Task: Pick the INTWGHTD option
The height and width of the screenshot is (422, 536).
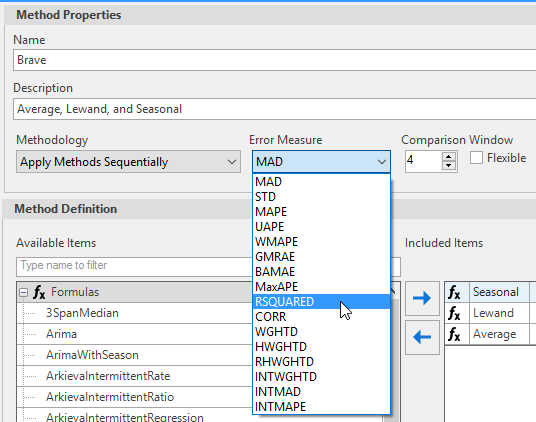Action: click(x=321, y=377)
